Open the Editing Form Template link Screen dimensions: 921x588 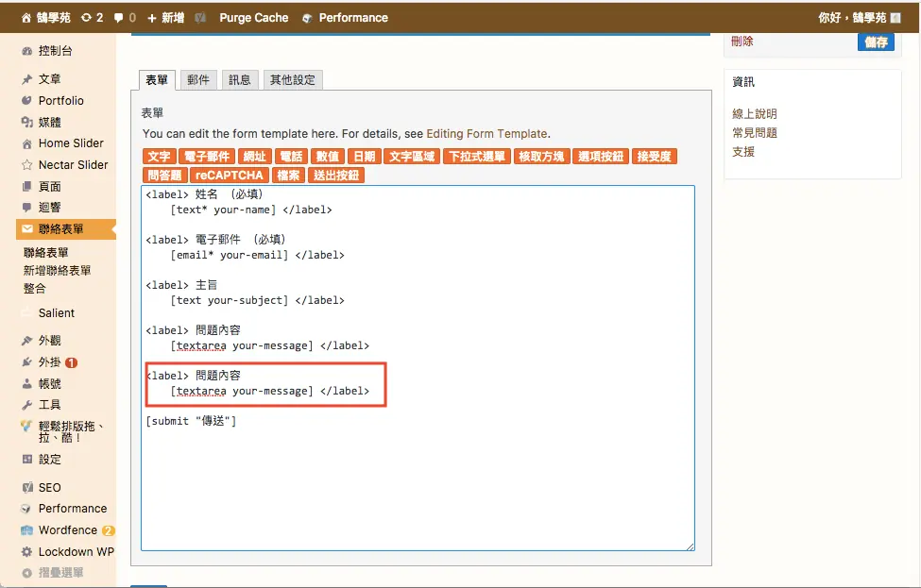pos(486,134)
